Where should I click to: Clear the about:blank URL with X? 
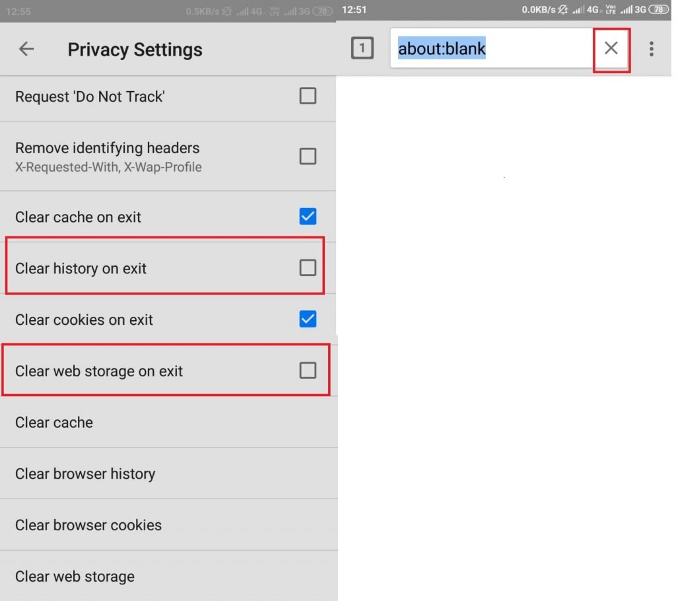click(x=611, y=48)
